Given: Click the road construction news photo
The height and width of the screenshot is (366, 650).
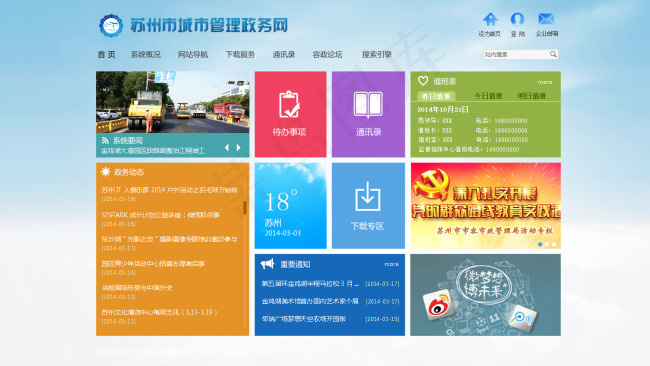Looking at the screenshot, I should click(172, 102).
